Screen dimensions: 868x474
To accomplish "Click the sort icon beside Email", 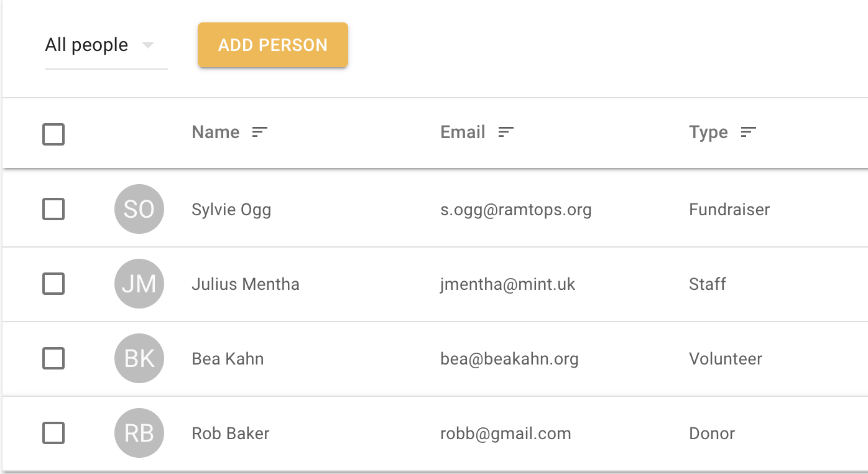I will 506,132.
